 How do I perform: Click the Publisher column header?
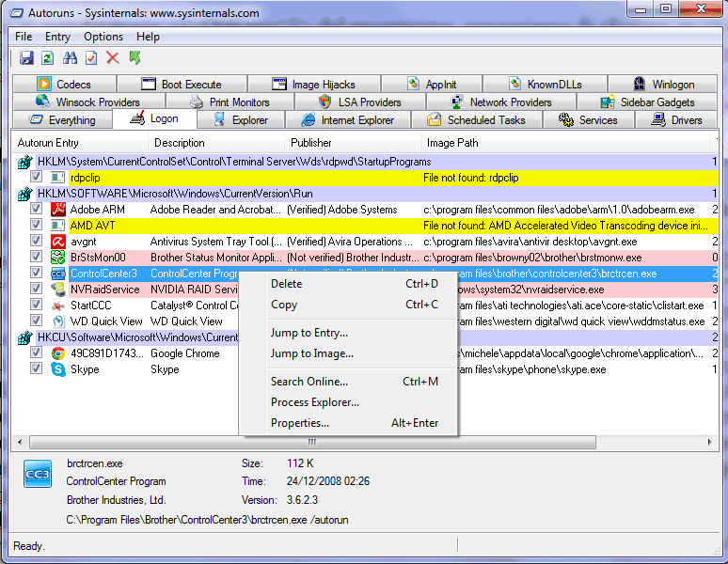pos(353,143)
